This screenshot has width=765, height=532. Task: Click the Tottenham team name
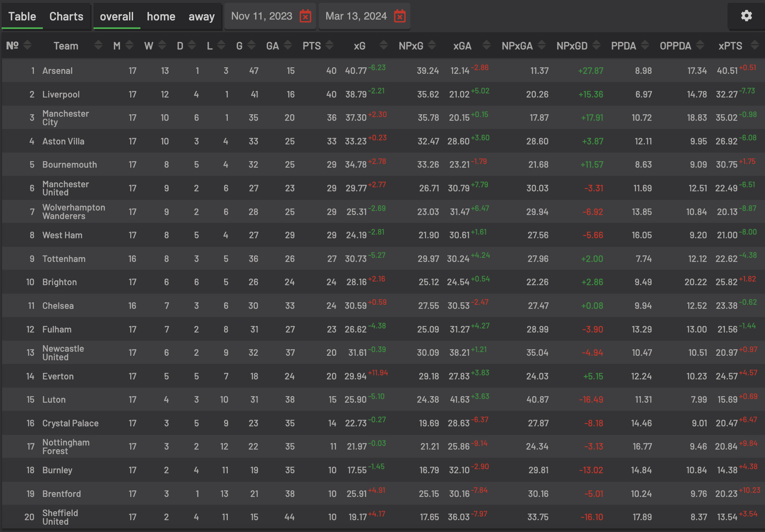click(x=64, y=259)
